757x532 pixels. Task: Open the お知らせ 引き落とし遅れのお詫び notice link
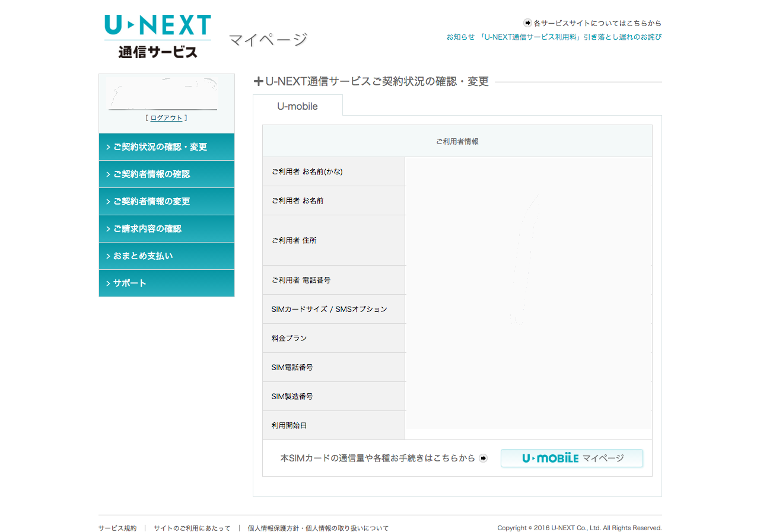[554, 37]
